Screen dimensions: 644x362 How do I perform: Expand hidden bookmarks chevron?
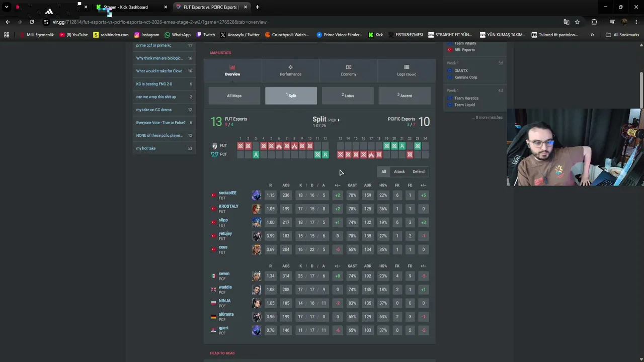tap(592, 35)
